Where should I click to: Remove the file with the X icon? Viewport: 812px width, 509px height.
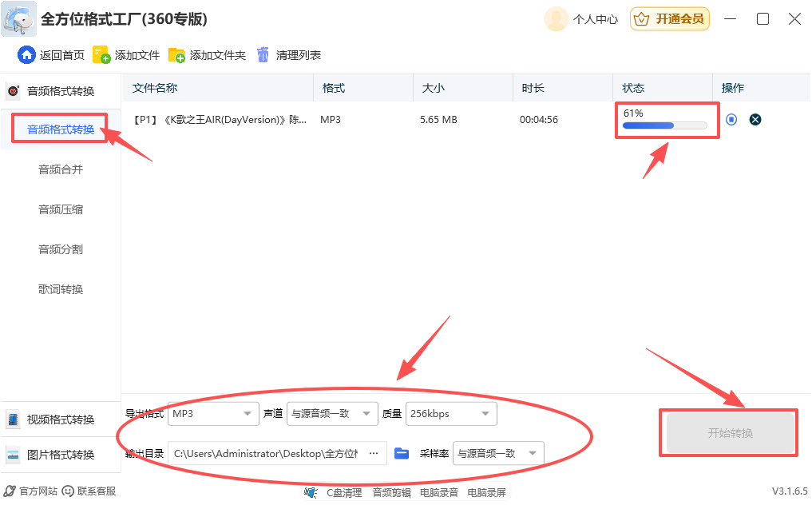755,120
